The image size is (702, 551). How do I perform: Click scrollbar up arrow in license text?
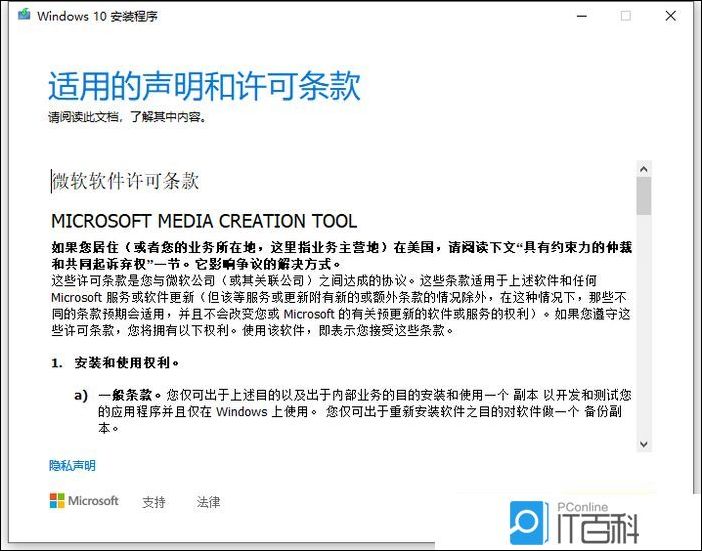(x=644, y=169)
